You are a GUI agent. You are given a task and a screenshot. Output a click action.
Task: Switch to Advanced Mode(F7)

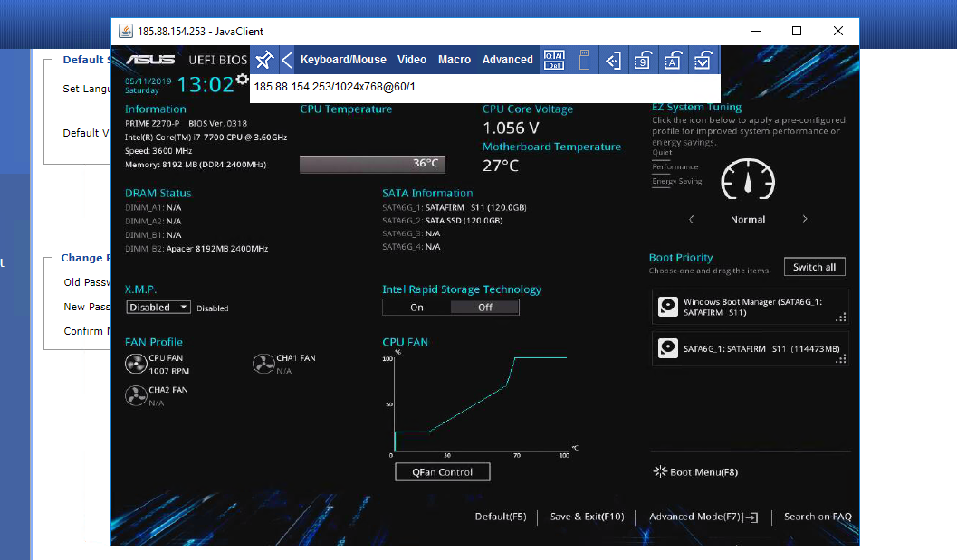(x=703, y=517)
